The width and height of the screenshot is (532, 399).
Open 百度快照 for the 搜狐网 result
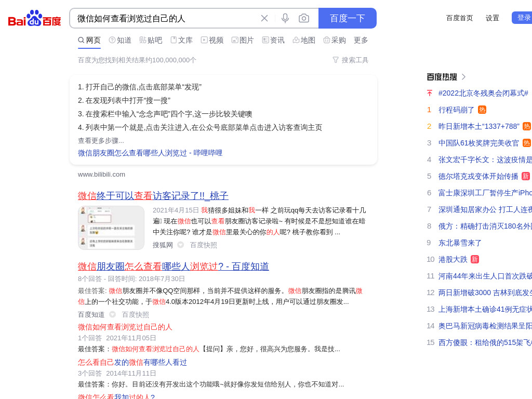[203, 245]
